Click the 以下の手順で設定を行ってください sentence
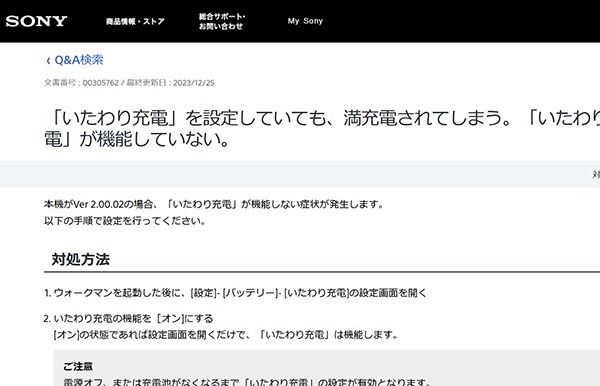Image resolution: width=600 pixels, height=386 pixels. [125, 221]
